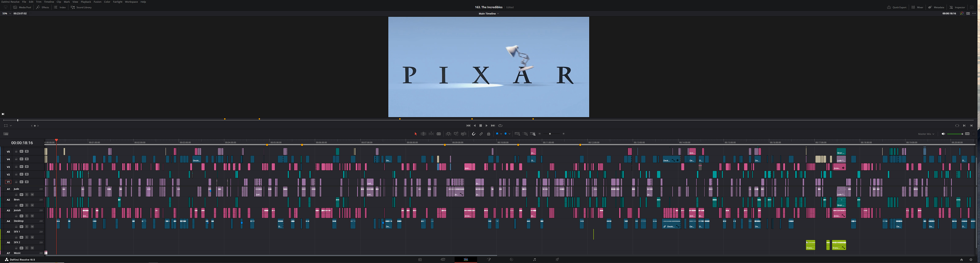Add a blue flag to clip
980x263 pixels.
pos(497,134)
